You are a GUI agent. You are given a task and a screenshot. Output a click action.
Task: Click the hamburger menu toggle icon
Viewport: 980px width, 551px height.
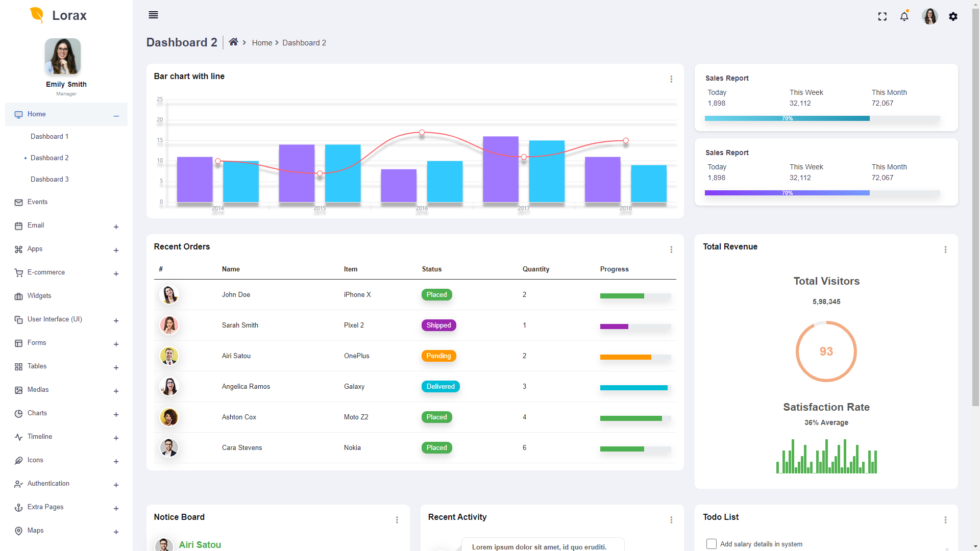coord(153,15)
